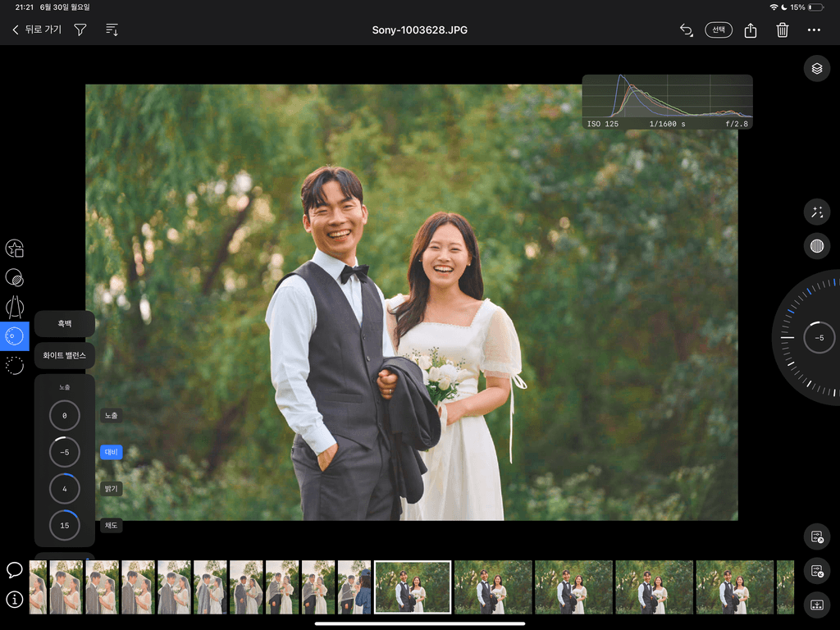Click the 밝기 label tag
The width and height of the screenshot is (840, 630).
point(111,489)
